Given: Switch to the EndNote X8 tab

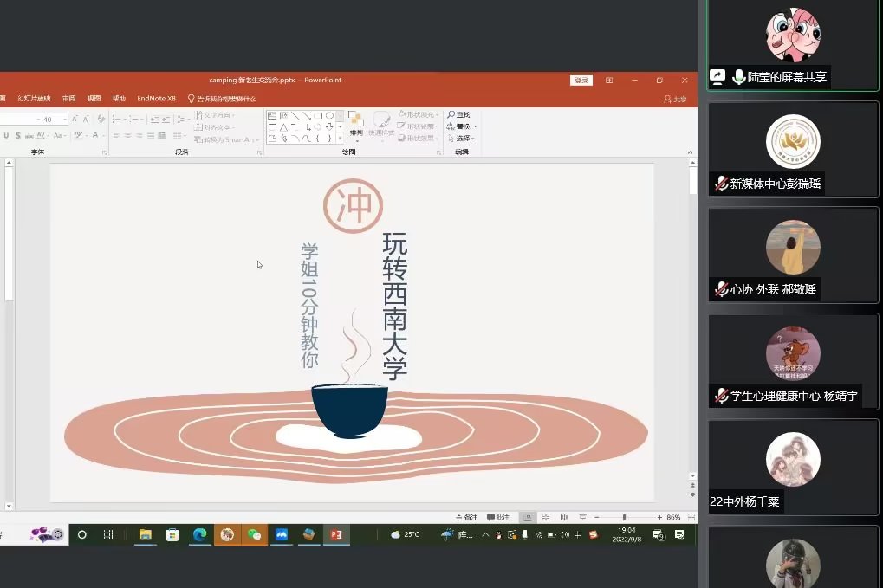Looking at the screenshot, I should click(x=156, y=99).
